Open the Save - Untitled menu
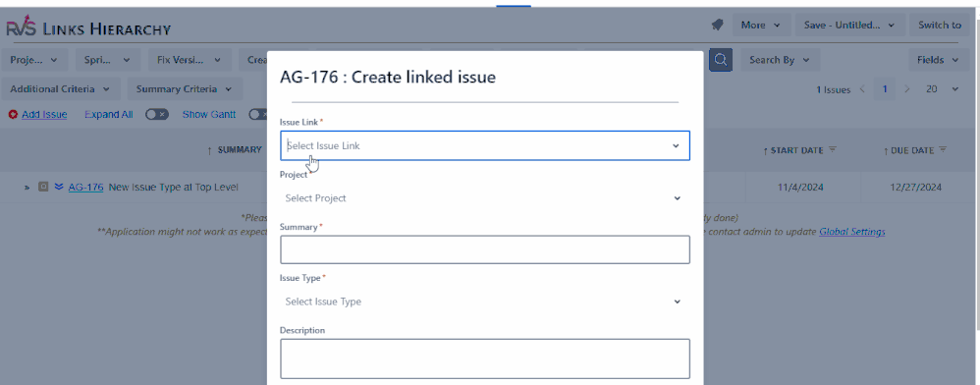 pyautogui.click(x=850, y=25)
